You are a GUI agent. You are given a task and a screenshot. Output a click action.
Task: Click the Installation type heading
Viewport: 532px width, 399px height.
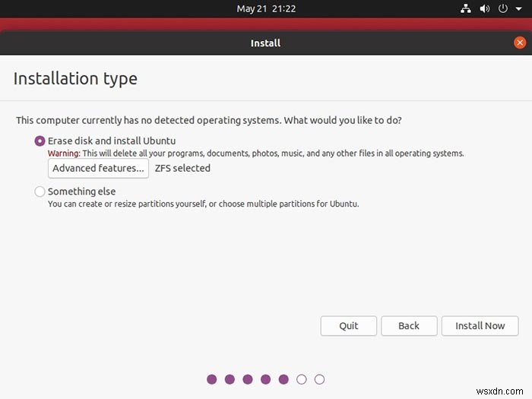tap(75, 79)
